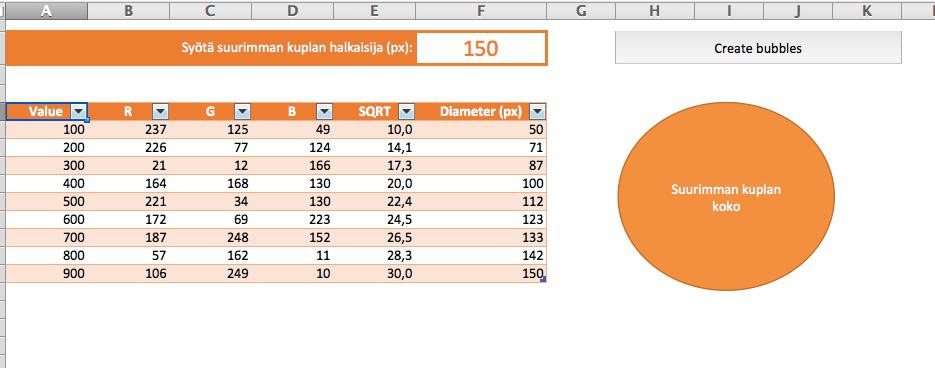This screenshot has width=935, height=368.
Task: Select the orange Syötä suurimman kuplan label
Action: point(297,48)
